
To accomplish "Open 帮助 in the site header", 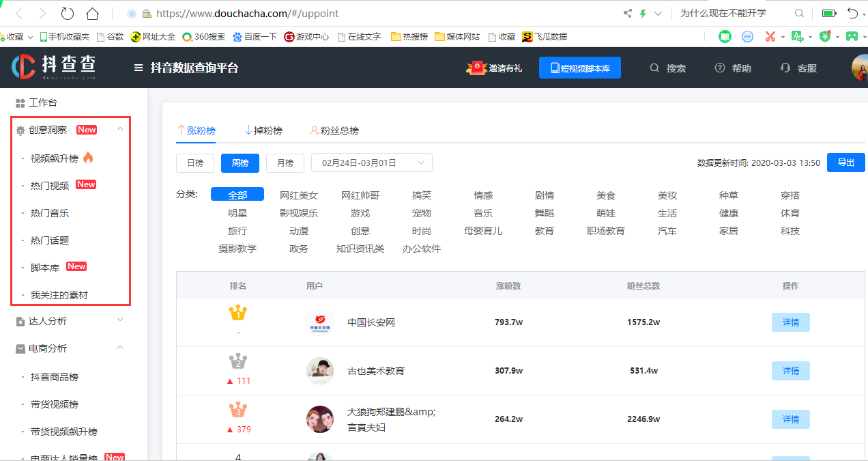I will tap(733, 68).
